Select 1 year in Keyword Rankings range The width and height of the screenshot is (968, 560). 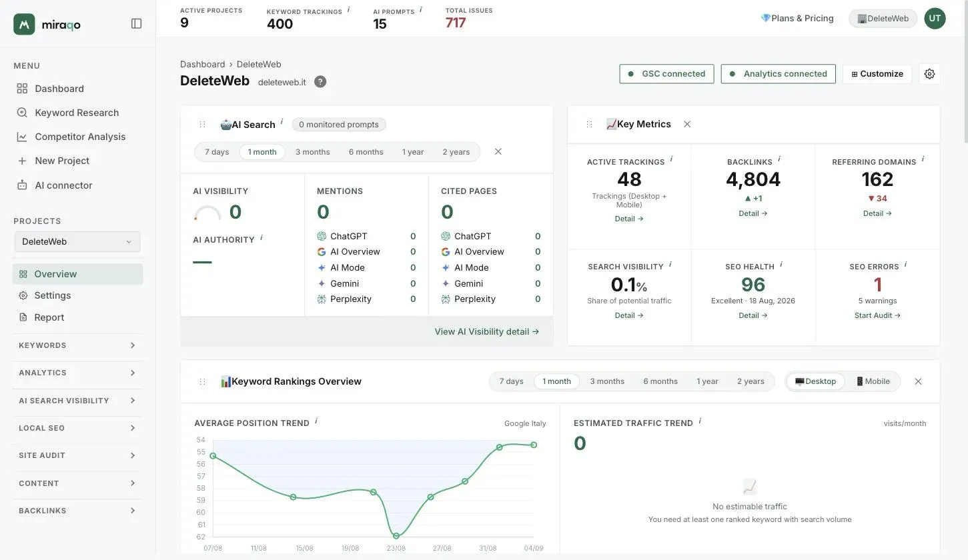tap(707, 381)
